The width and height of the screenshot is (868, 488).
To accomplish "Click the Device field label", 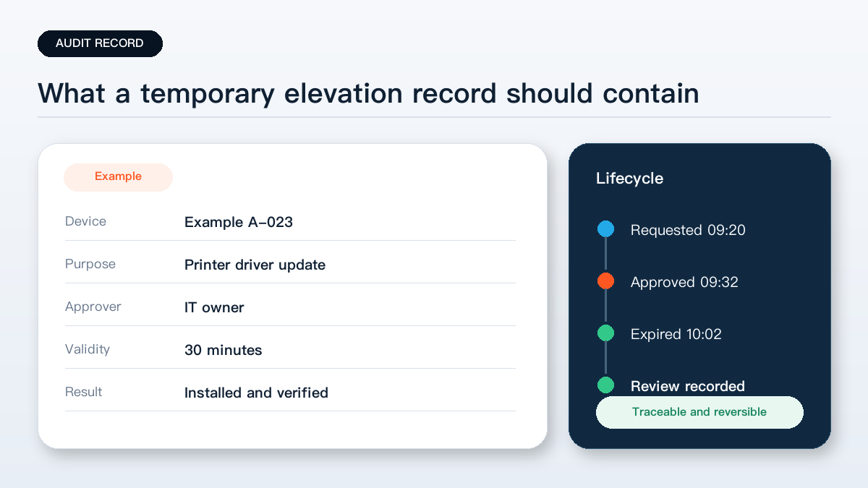I will 85,221.
